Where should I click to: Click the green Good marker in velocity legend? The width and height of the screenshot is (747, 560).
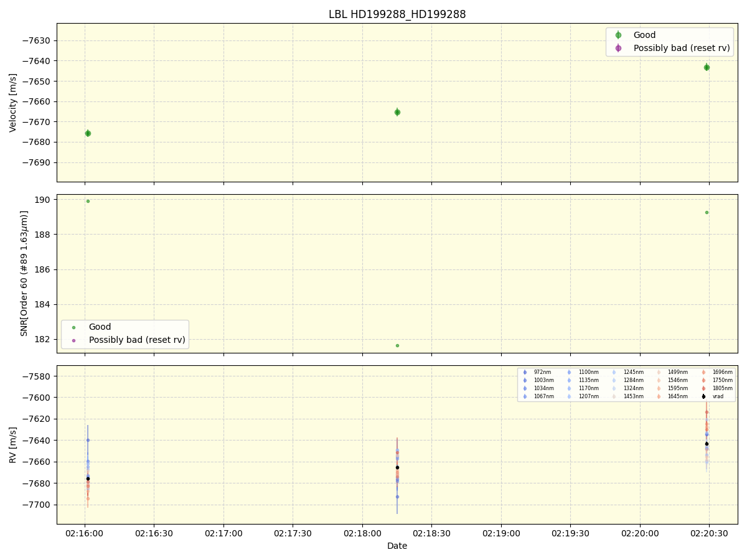click(618, 35)
